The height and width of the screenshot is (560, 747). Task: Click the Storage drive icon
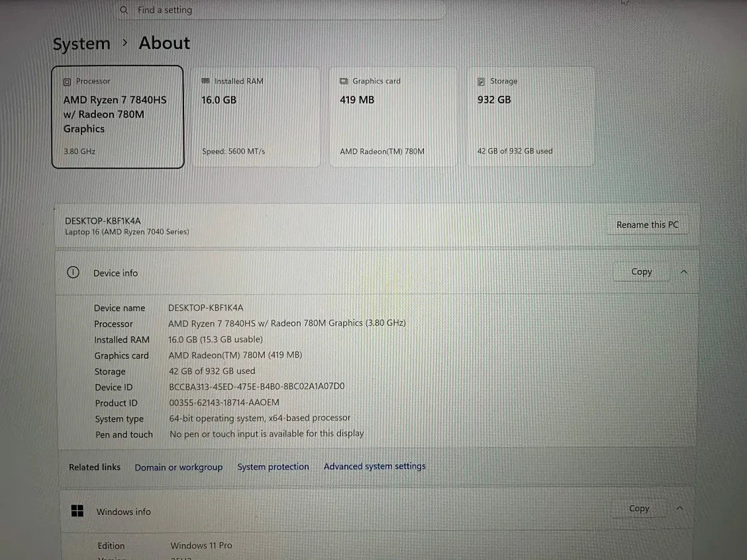(x=481, y=81)
